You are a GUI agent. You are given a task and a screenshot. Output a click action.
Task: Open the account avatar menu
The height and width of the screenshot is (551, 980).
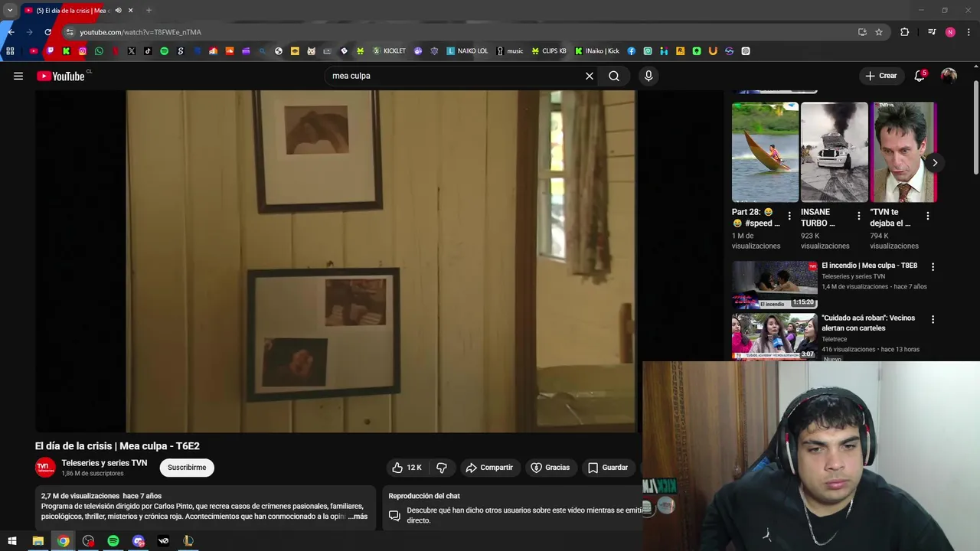pos(949,76)
